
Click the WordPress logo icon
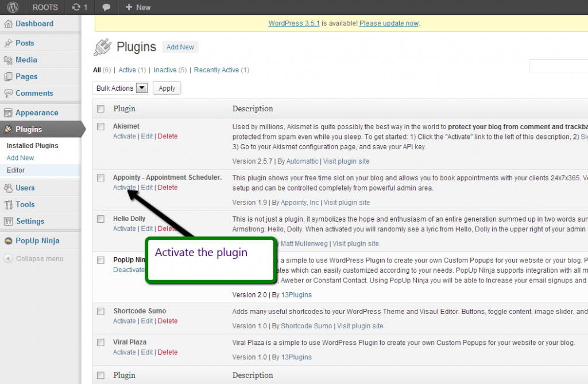[13, 7]
